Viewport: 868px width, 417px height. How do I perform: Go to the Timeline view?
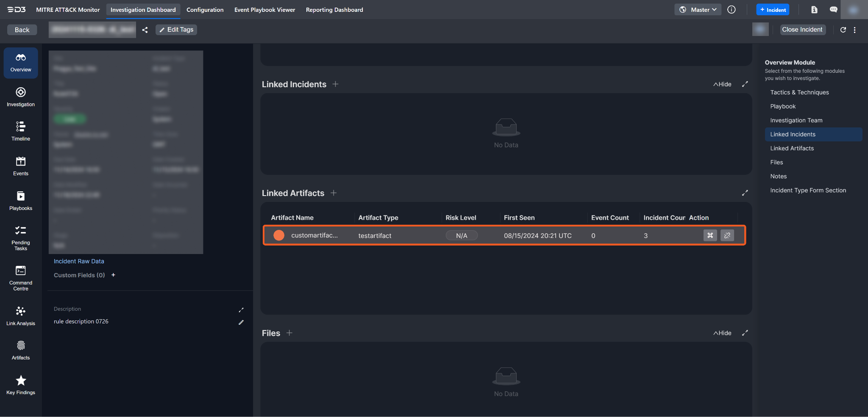tap(20, 131)
